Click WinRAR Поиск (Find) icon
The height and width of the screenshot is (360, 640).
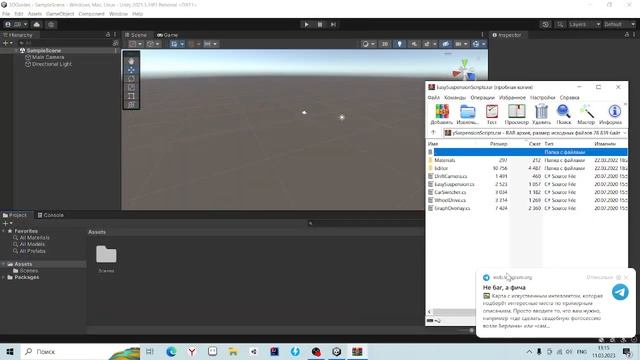click(564, 114)
